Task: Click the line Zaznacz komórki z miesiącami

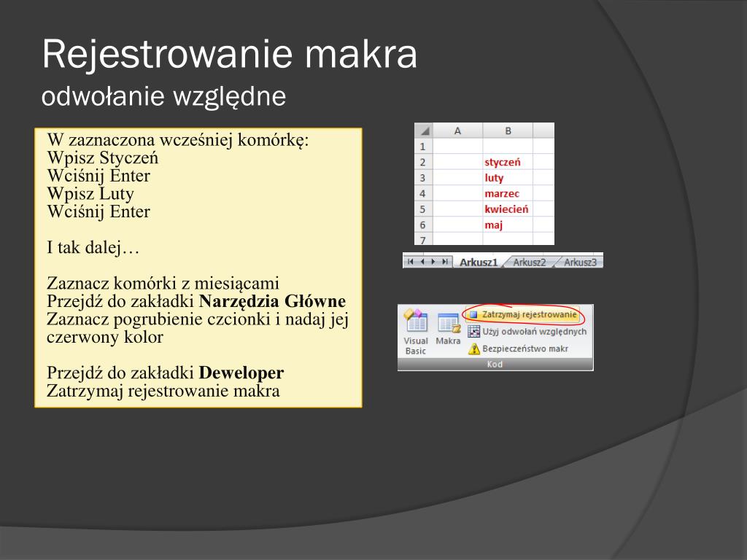Action: pyautogui.click(x=163, y=284)
